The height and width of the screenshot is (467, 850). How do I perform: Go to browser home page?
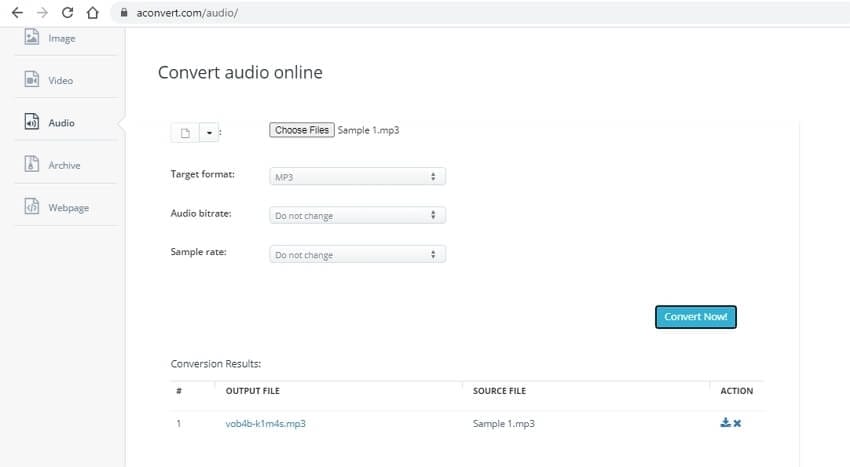click(93, 13)
